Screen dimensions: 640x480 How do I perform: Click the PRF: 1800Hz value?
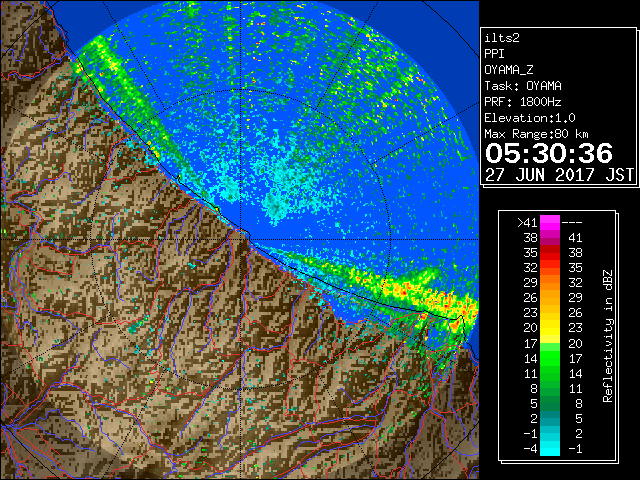[x=522, y=102]
